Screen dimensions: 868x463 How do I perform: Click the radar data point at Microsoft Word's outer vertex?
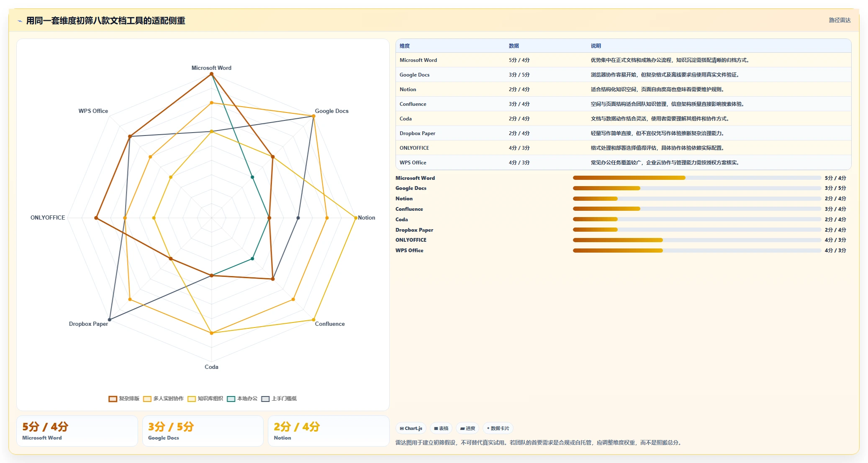point(211,74)
